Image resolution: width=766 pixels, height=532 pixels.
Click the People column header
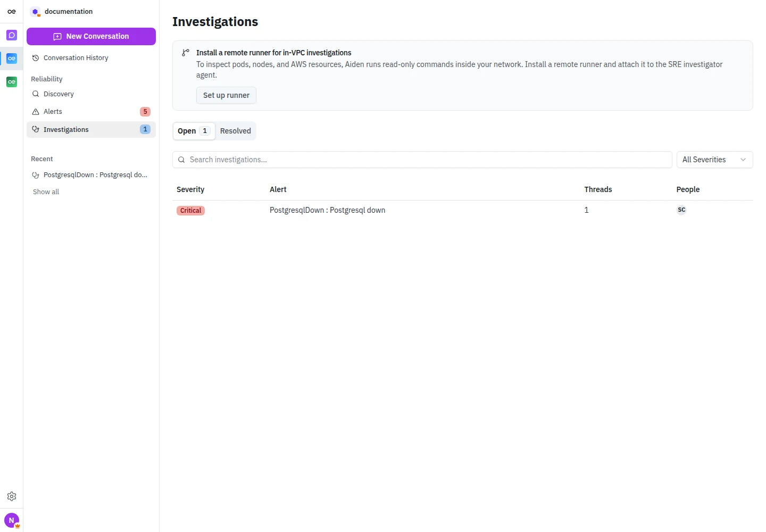tap(688, 189)
